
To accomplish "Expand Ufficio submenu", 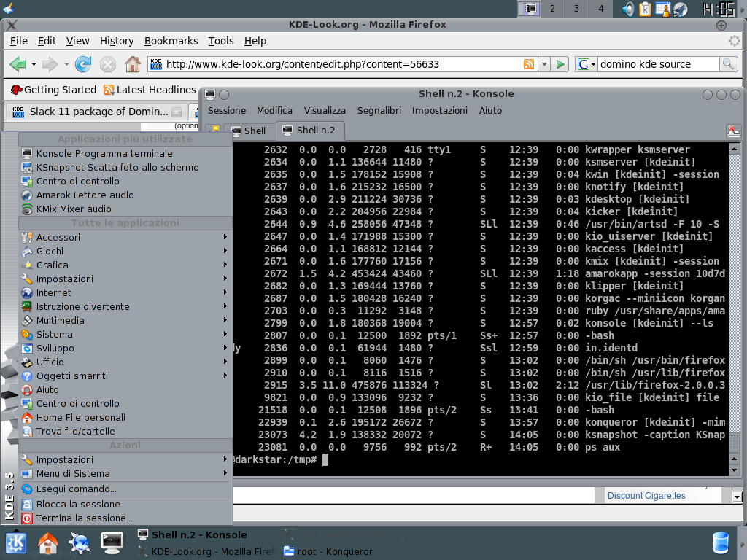I will (125, 362).
